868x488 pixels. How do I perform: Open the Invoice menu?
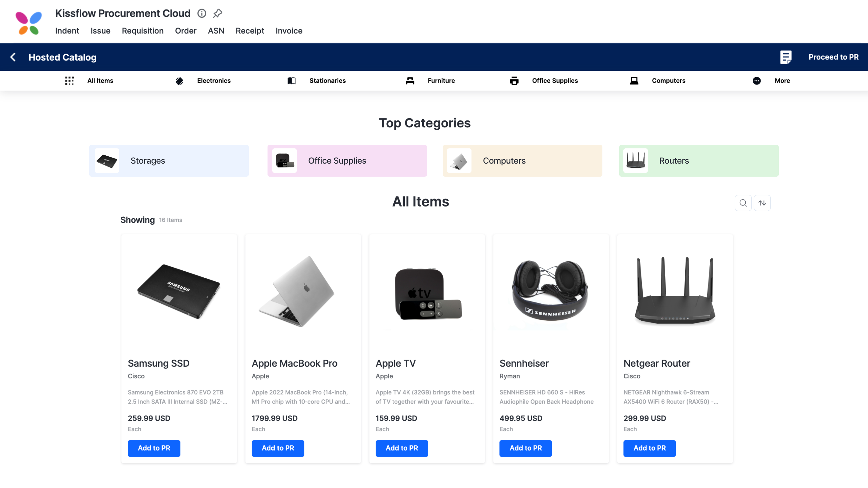289,31
